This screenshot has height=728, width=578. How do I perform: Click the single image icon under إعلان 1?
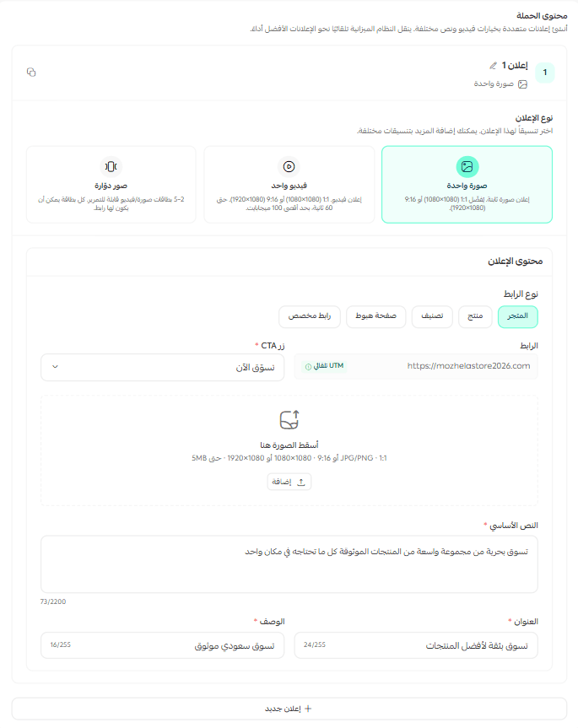pyautogui.click(x=523, y=84)
